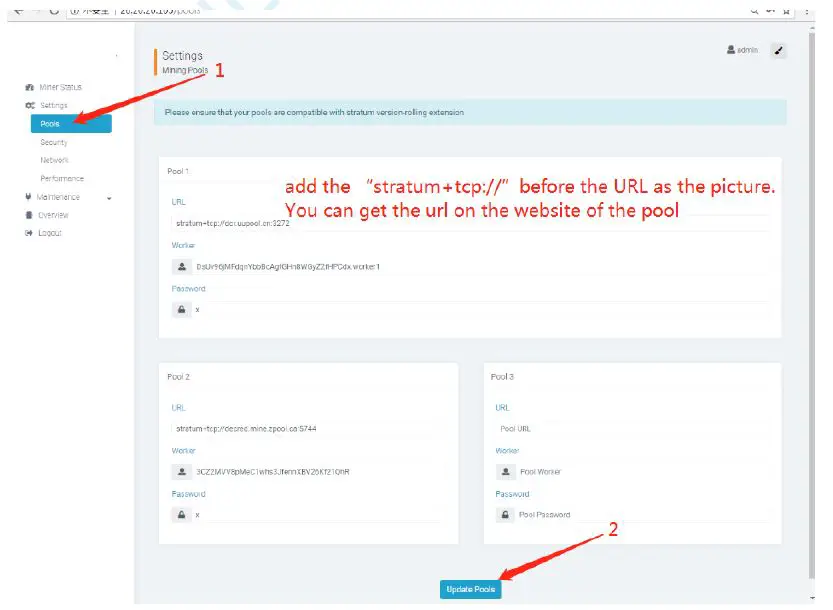Click the Maintenance dropdown arrow
Viewport: 833px width, 610px height.
click(109, 198)
